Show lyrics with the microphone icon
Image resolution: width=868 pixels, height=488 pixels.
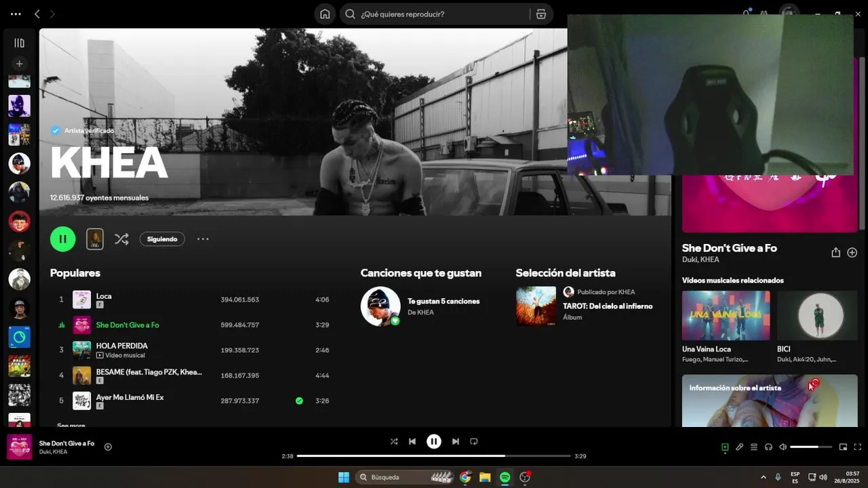[740, 447]
